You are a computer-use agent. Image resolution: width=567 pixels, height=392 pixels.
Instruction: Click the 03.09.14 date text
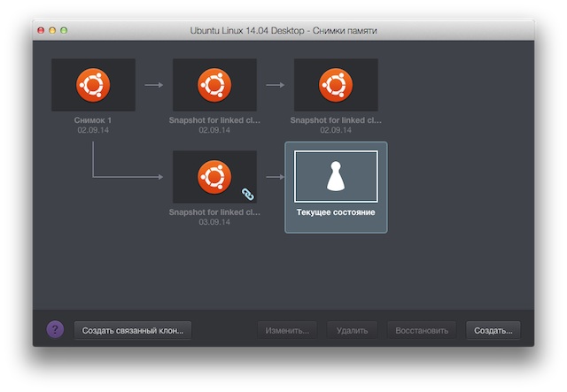click(x=214, y=222)
